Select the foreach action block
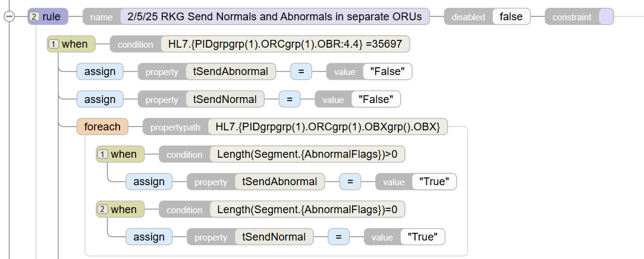 [102, 127]
